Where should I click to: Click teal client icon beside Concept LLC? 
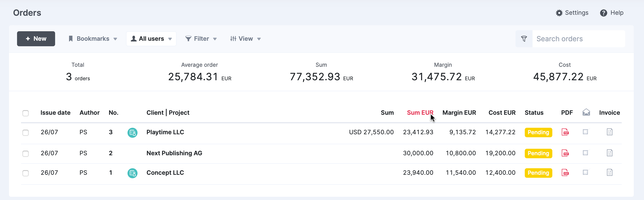point(132,173)
